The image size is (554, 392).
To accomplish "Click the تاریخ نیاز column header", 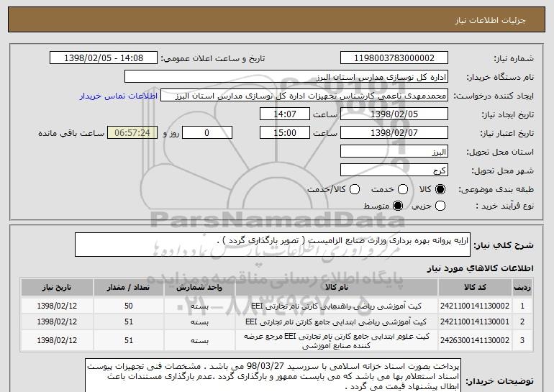I will coord(57,288).
